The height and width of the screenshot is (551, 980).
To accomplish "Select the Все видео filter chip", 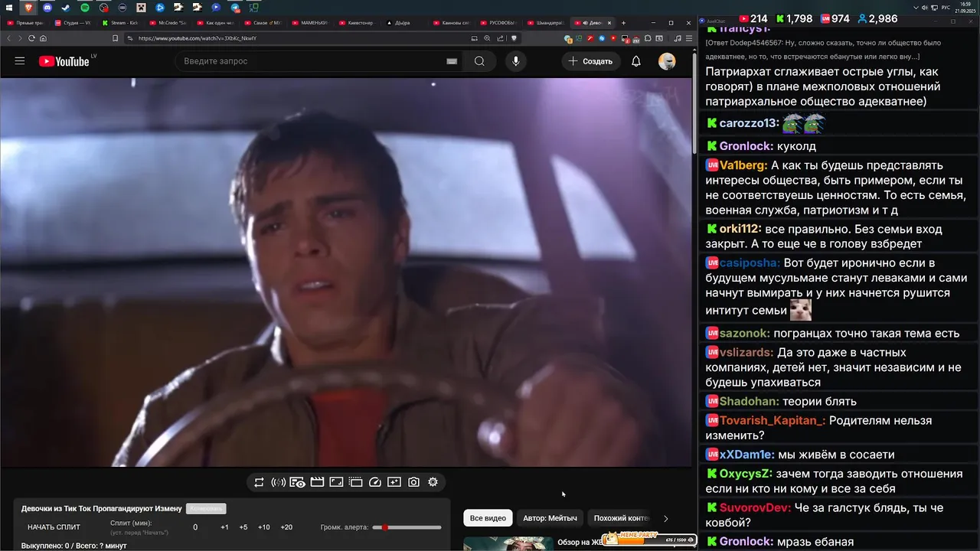I will pyautogui.click(x=488, y=518).
